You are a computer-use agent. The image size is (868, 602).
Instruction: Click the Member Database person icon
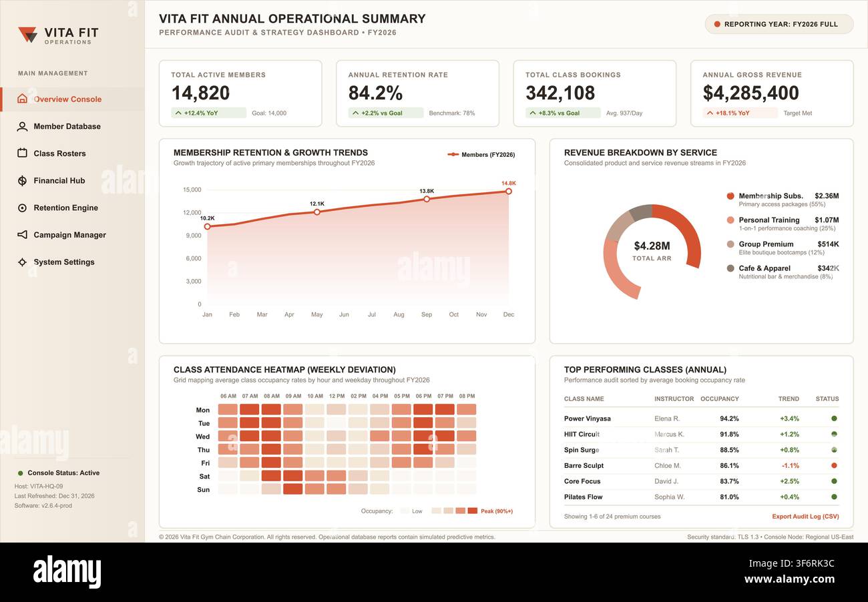pyautogui.click(x=22, y=126)
